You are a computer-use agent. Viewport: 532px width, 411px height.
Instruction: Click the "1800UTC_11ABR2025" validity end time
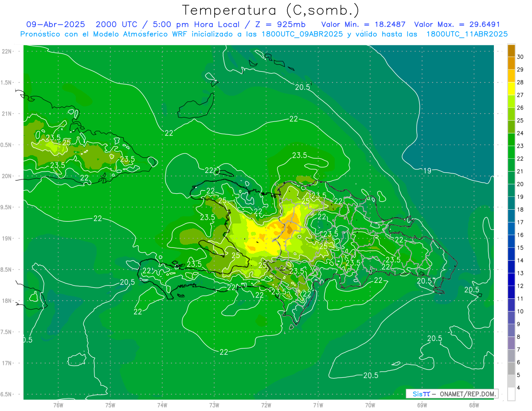[467, 34]
